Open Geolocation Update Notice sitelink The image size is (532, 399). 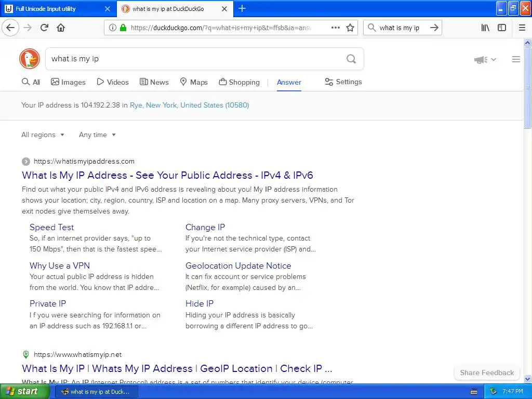pos(238,265)
